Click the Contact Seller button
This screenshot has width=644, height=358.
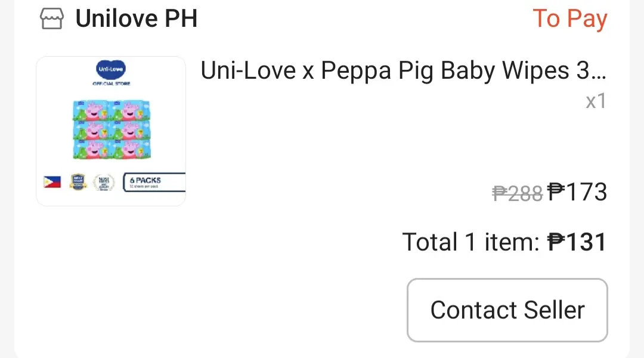507,310
